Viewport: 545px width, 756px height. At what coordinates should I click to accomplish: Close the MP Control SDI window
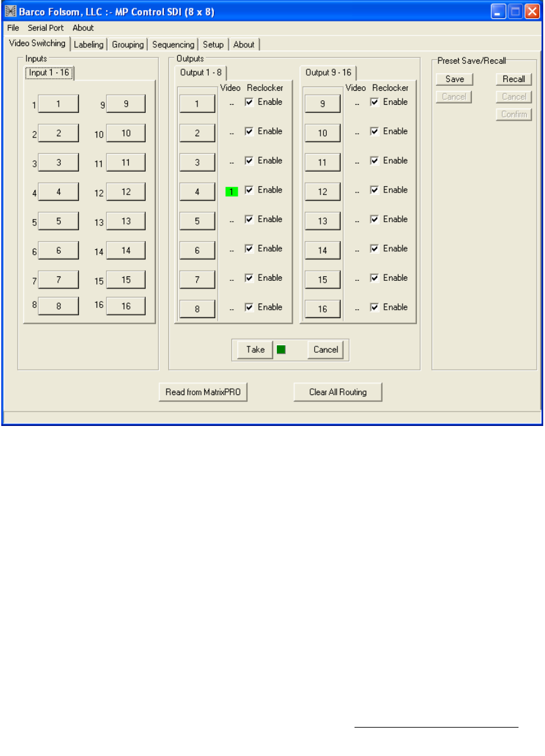click(532, 11)
